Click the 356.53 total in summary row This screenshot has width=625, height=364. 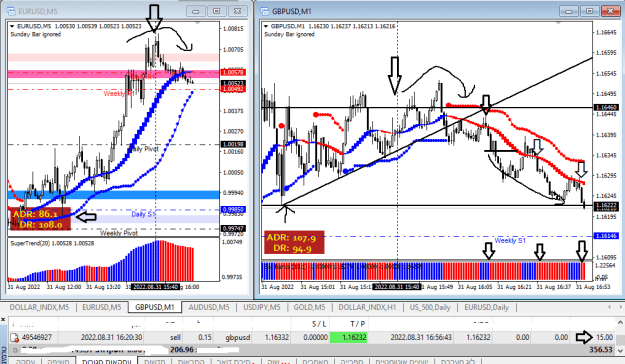pos(601,350)
